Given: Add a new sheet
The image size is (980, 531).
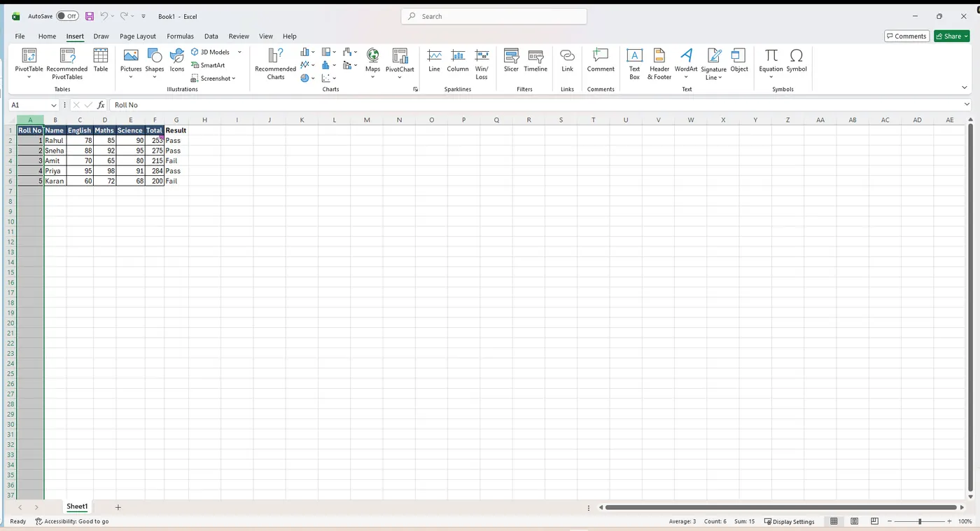Looking at the screenshot, I should pos(118,507).
